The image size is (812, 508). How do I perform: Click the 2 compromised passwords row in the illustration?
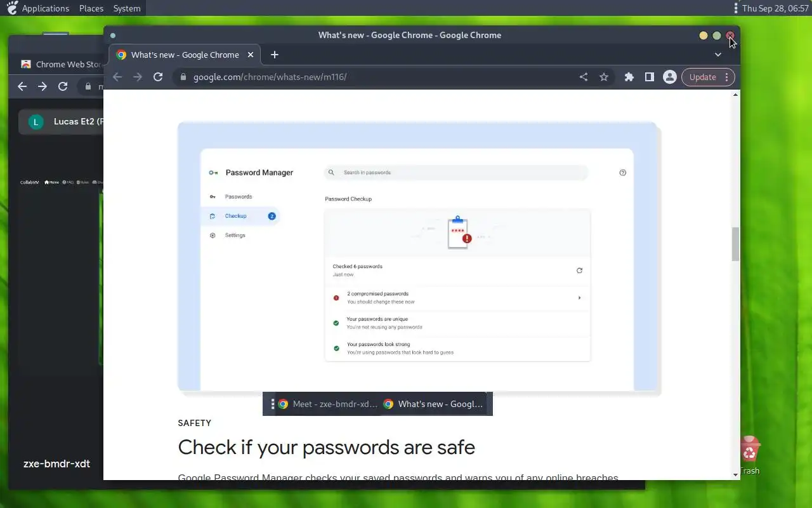tap(457, 298)
